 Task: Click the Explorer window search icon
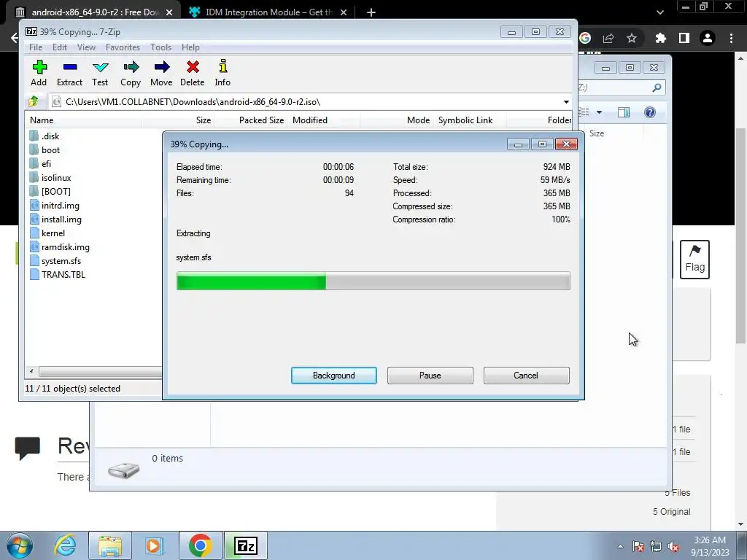(x=657, y=87)
